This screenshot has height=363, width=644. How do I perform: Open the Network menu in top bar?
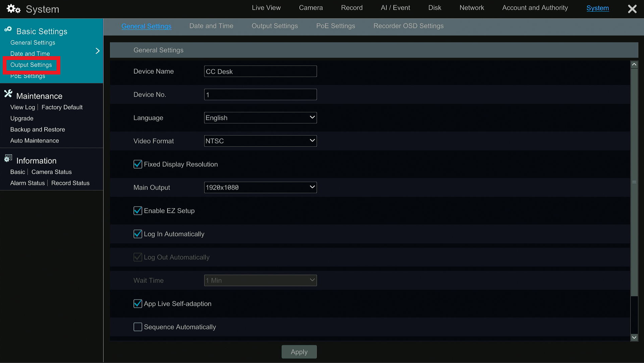pos(471,8)
